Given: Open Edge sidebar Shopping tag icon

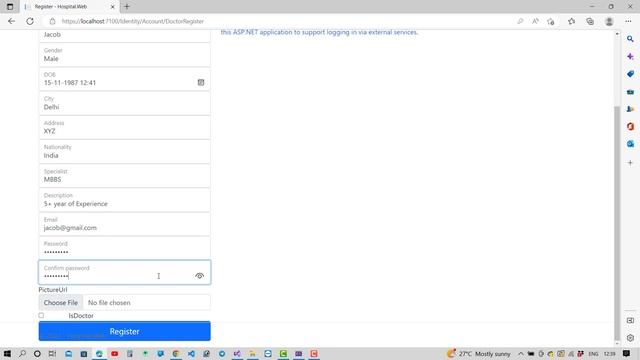Looking at the screenshot, I should point(630,74).
